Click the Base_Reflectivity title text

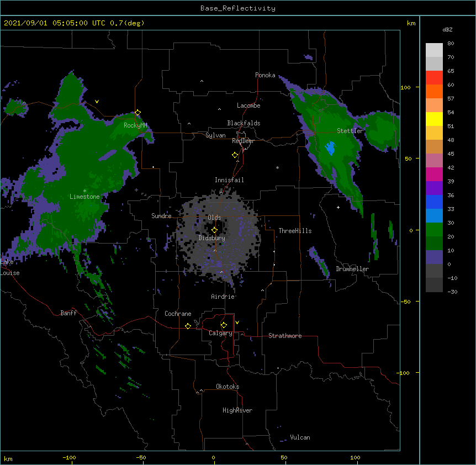tap(237, 8)
